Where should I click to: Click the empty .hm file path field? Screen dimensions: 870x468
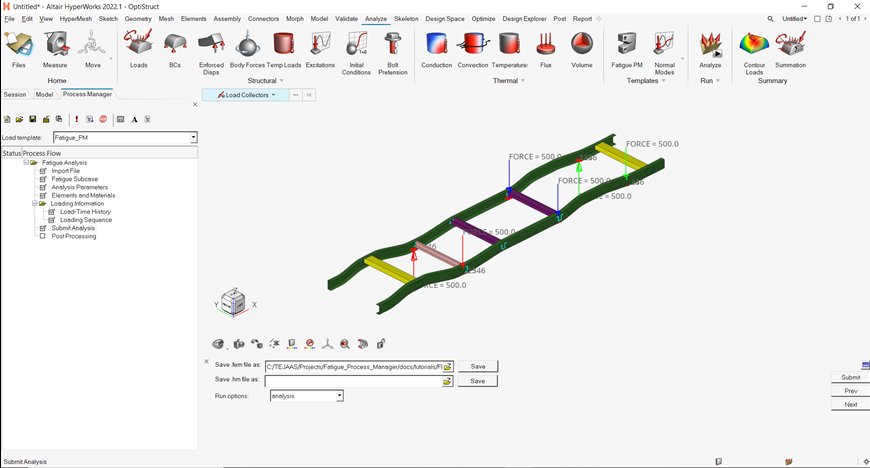click(352, 381)
